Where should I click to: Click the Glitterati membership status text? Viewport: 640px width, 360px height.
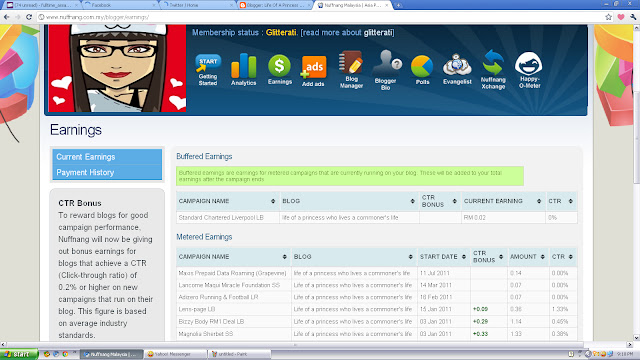(x=281, y=33)
